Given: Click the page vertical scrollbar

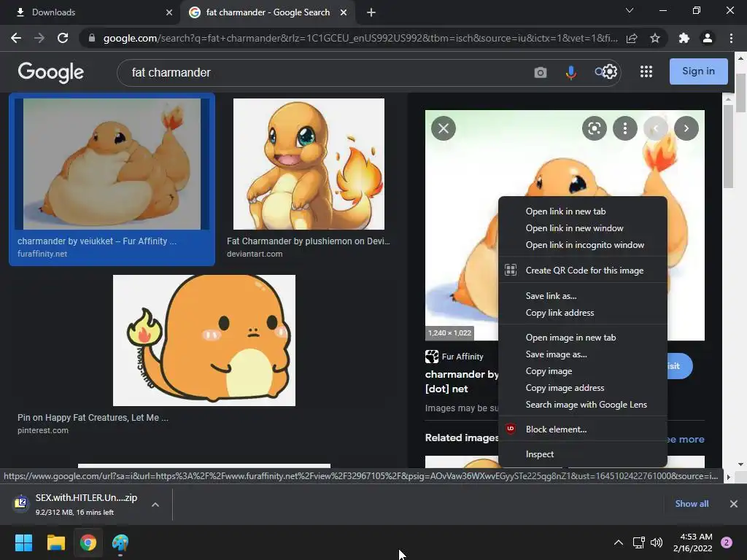Looking at the screenshot, I should coord(740,93).
